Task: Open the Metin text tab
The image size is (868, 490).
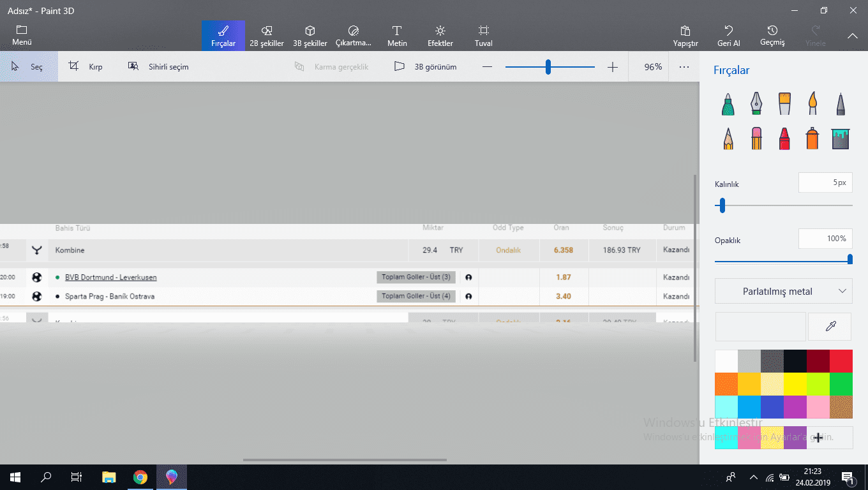Action: click(x=397, y=36)
